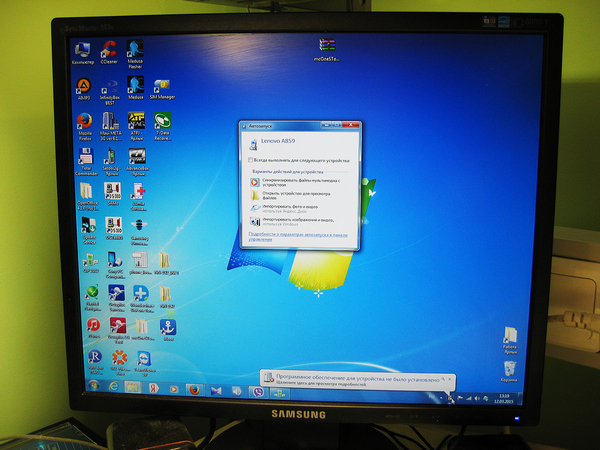This screenshot has height=450, width=600.
Task: Open the InfinityBox BEST shortcut
Action: tap(110, 92)
